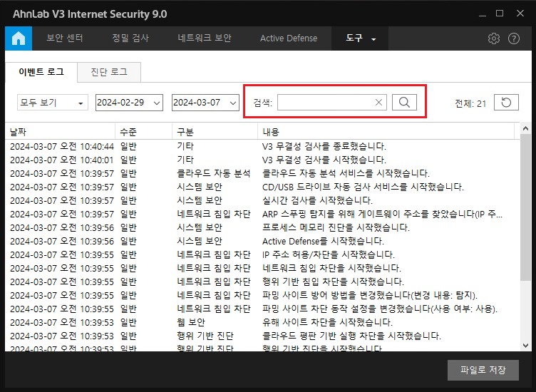Open the start date picker 2024-02-29
Viewport: 536px width, 392px height.
pyautogui.click(x=129, y=103)
